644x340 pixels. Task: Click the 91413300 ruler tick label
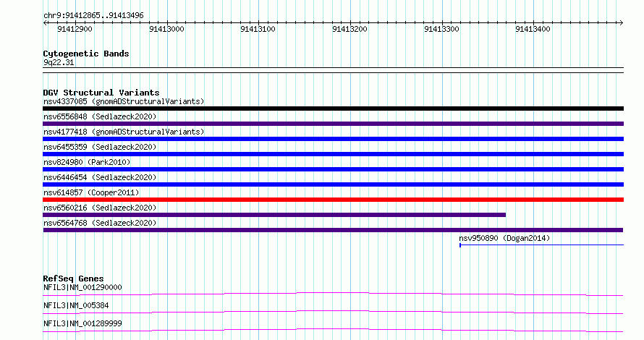[x=441, y=29]
